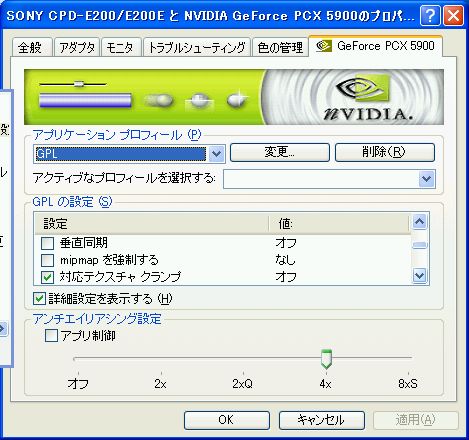The image size is (469, 440).
Task: Click the 変更... button
Action: point(280,153)
